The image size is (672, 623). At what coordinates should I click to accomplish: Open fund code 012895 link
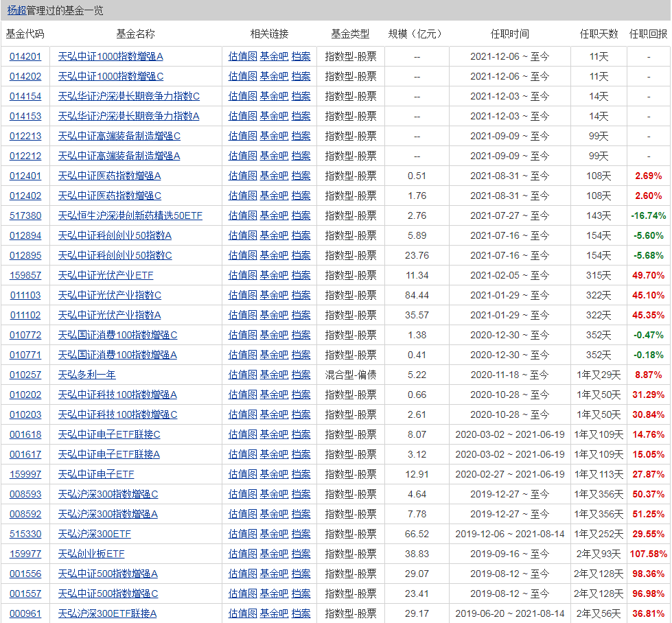(25, 255)
